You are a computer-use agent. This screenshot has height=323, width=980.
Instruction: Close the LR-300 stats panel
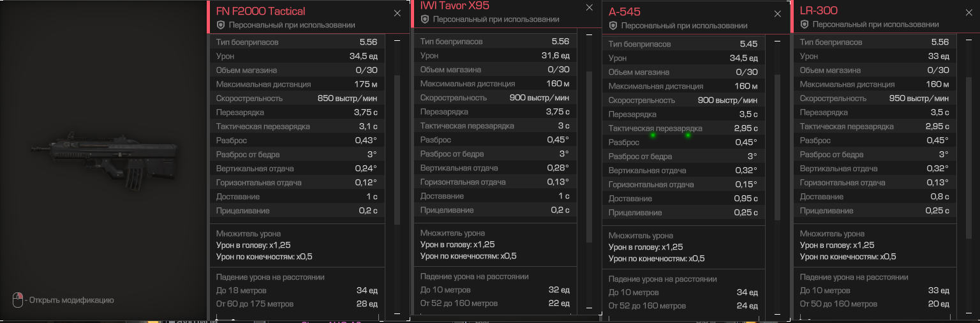969,13
